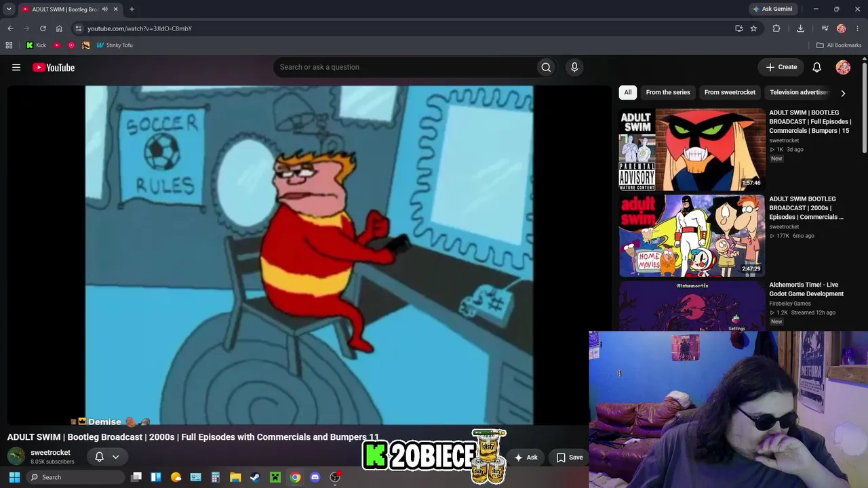The width and height of the screenshot is (868, 488).
Task: Select the From the series chip
Action: click(668, 92)
